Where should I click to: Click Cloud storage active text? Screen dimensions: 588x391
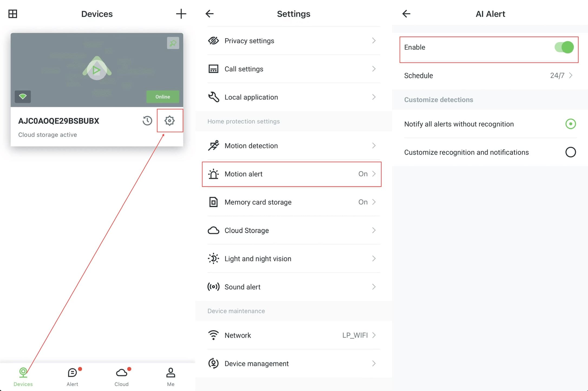coord(48,135)
